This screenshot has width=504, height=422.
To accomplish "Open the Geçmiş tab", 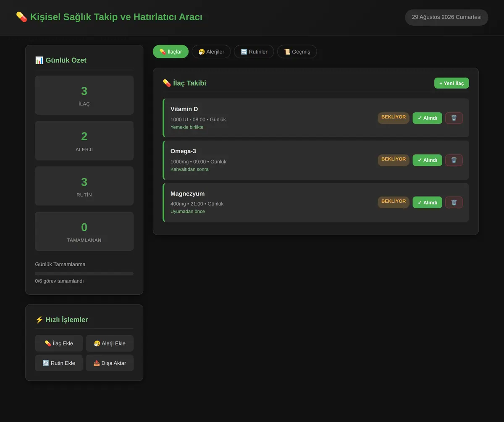I will [x=297, y=52].
